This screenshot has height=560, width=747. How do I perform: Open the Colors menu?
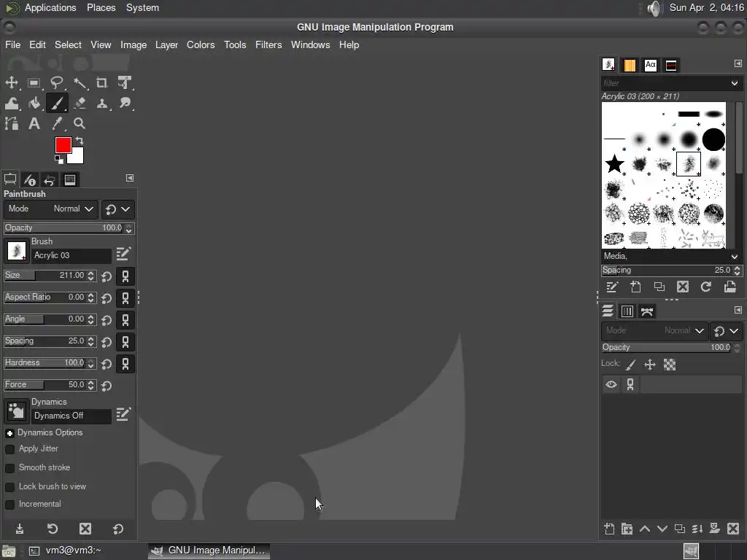[201, 44]
